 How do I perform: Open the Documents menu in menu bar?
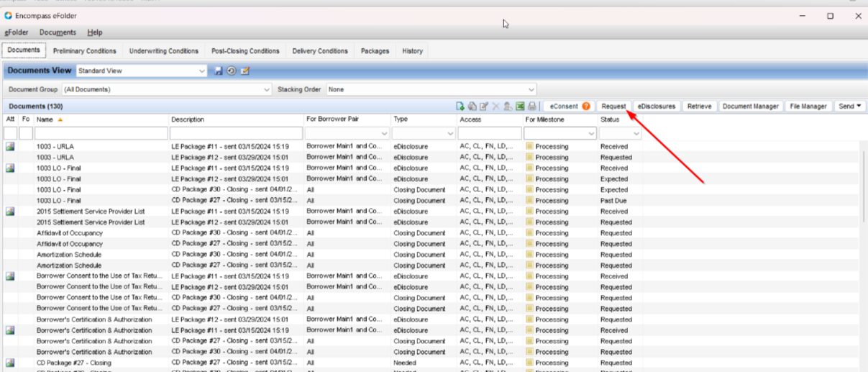point(58,32)
